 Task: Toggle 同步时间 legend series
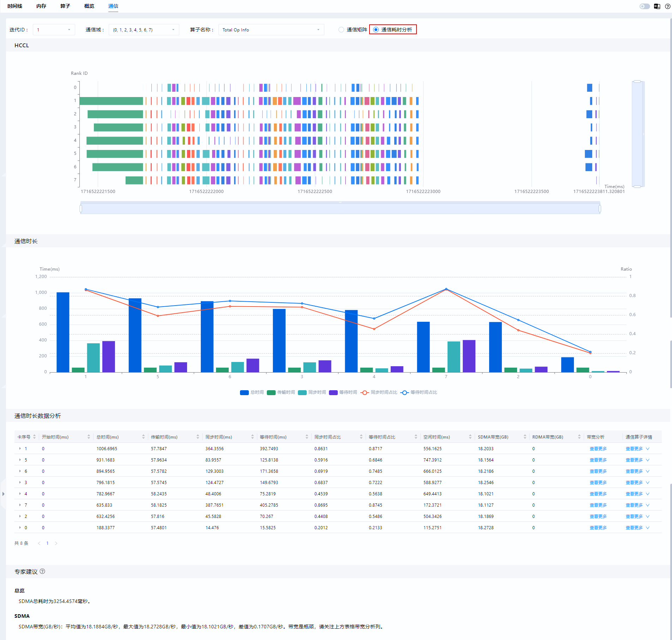(312, 392)
